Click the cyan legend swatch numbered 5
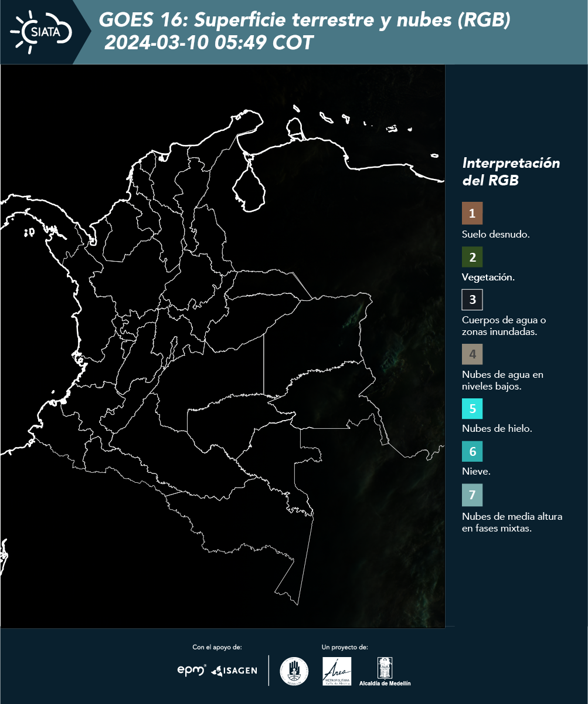The height and width of the screenshot is (704, 588). coord(472,408)
